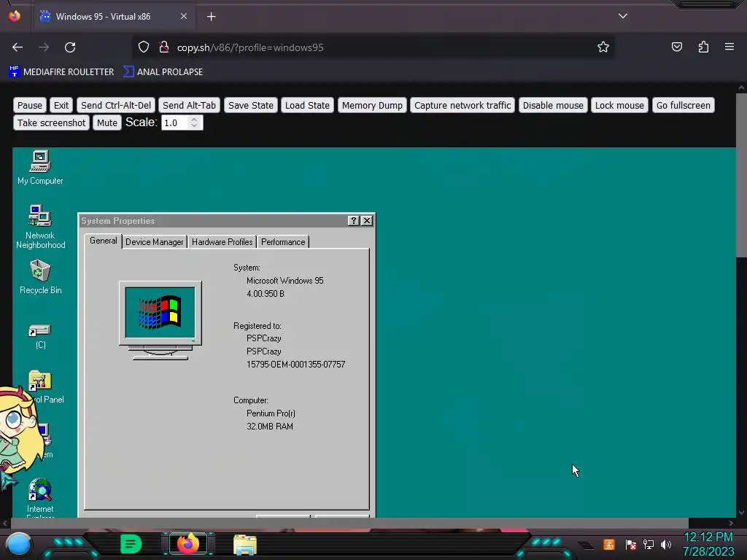
Task: Expand the list all tabs chevron
Action: (623, 16)
